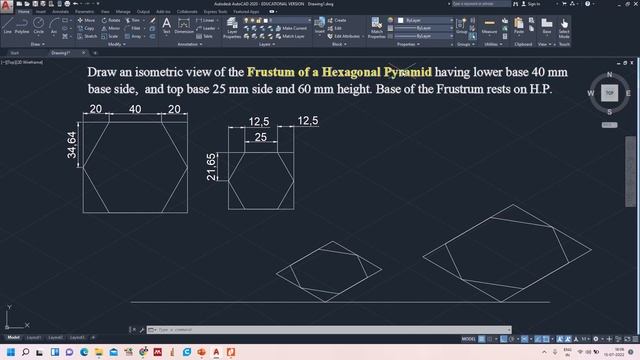
Task: Select the Line tool
Action: pos(7,26)
